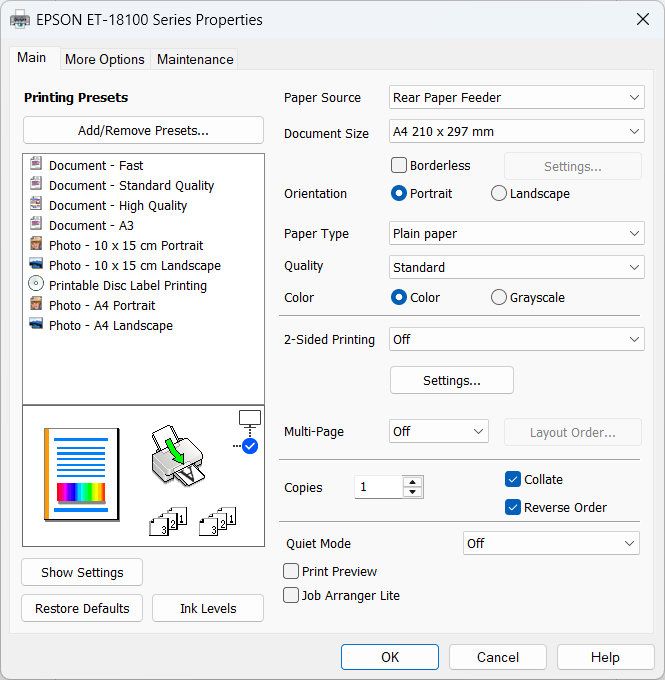665x680 pixels.
Task: Uncheck the Collate checkbox
Action: tap(513, 479)
